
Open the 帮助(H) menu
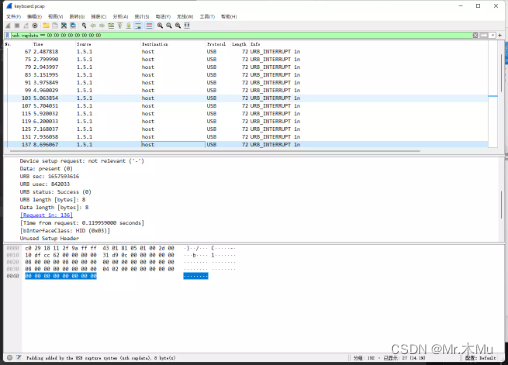(x=229, y=17)
